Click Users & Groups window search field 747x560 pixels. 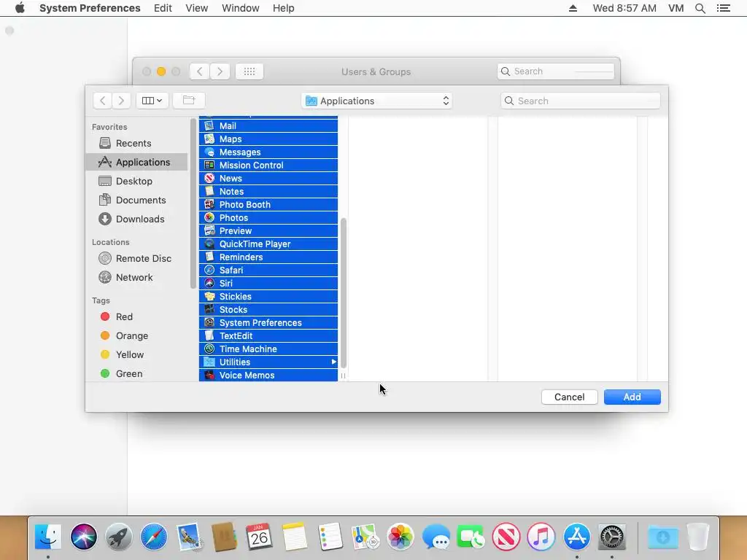pyautogui.click(x=555, y=71)
